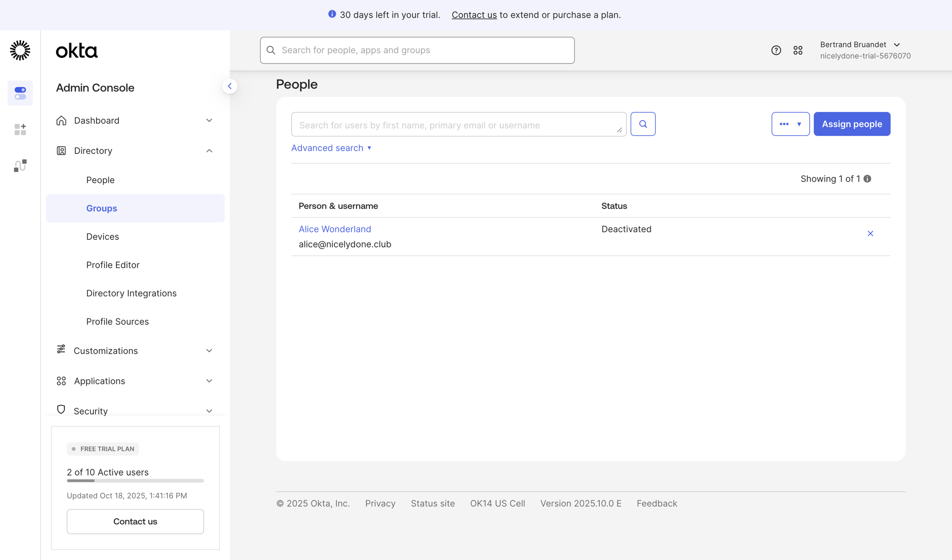952x560 pixels.
Task: Click the Customizations sliders icon
Action: (61, 349)
